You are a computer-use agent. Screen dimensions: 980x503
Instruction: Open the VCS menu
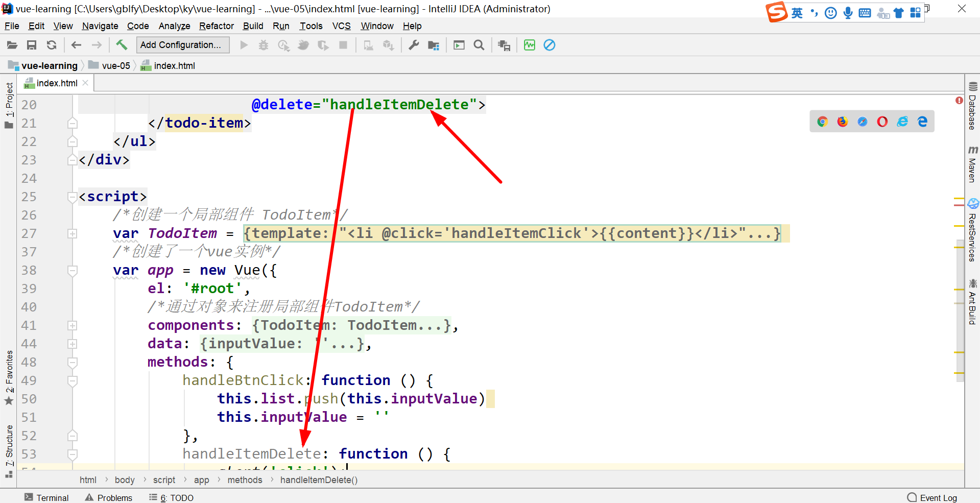point(342,26)
